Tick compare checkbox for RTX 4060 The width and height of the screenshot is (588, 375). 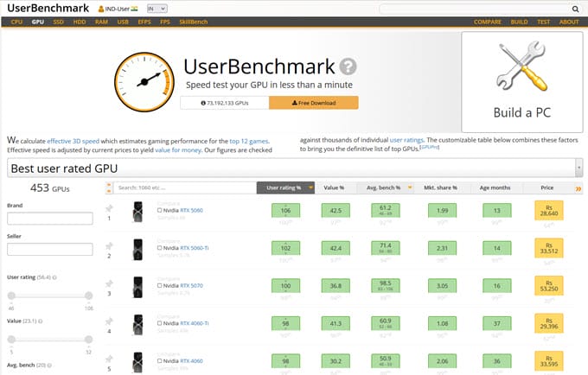(x=160, y=361)
